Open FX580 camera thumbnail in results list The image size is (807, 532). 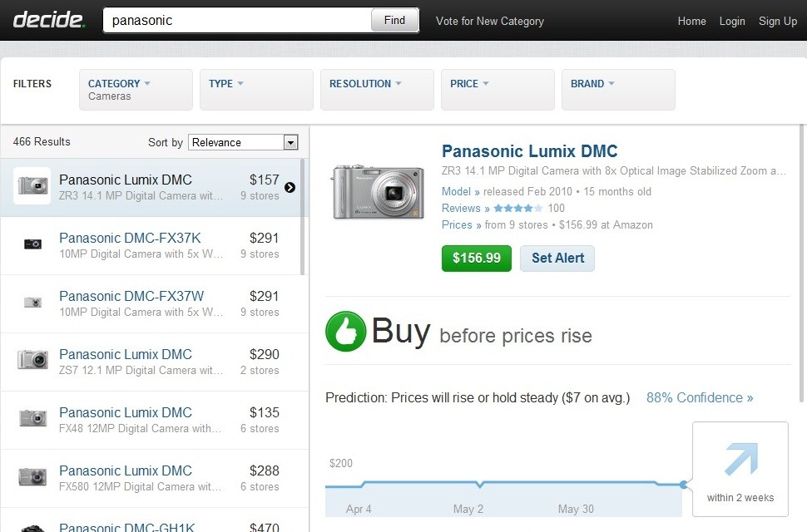tap(32, 476)
